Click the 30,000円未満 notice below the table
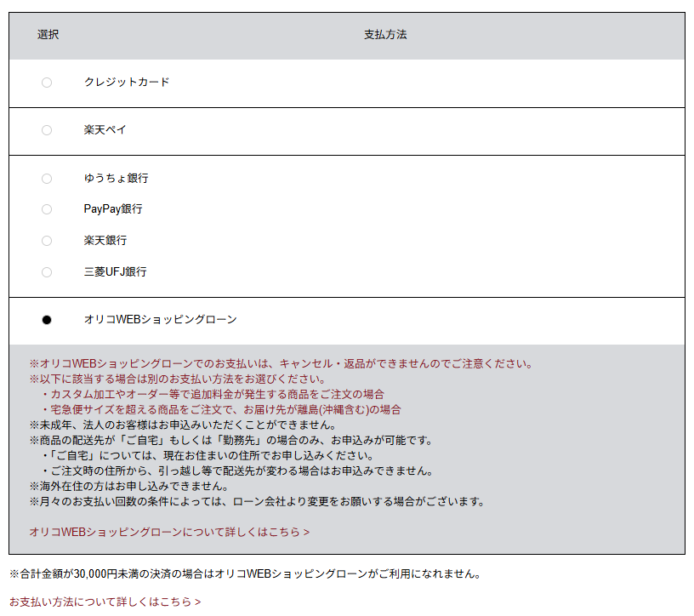This screenshot has height=616, width=694. pyautogui.click(x=244, y=573)
